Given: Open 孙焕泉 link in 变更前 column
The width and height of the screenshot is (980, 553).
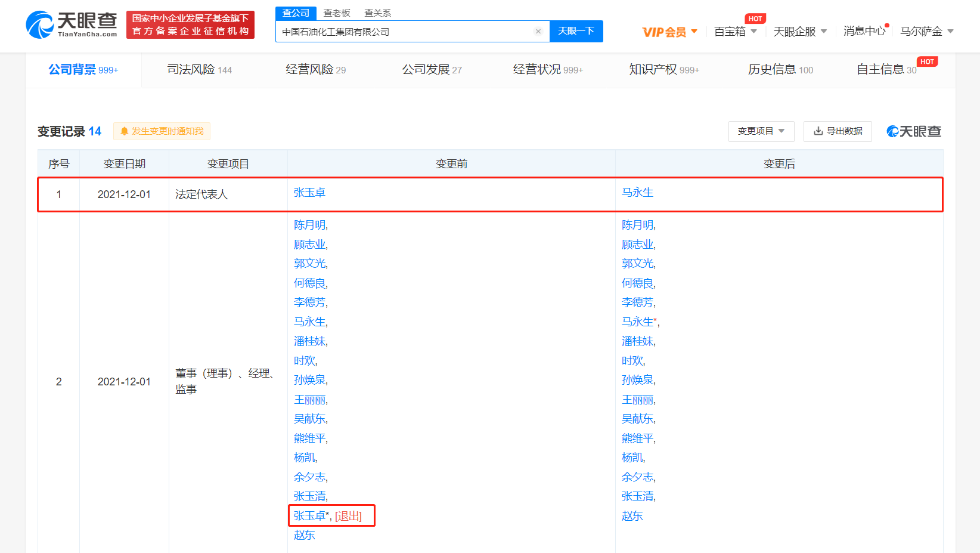Looking at the screenshot, I should (x=310, y=380).
